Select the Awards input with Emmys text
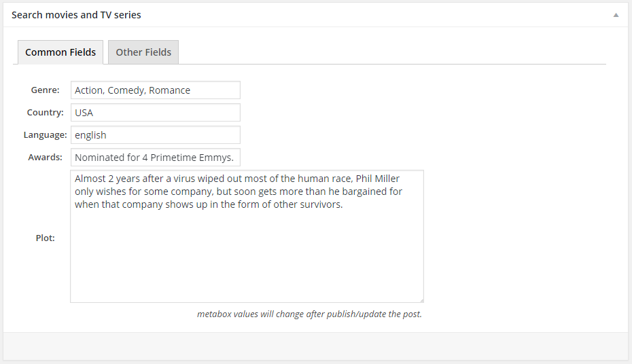Screen dimensions: 632x364 [x=156, y=158]
